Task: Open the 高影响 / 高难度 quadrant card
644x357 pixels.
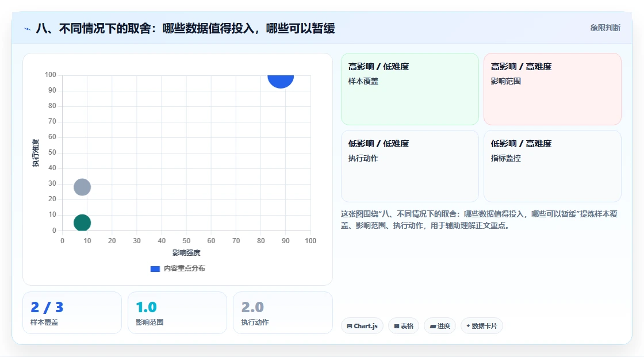Action: 553,89
